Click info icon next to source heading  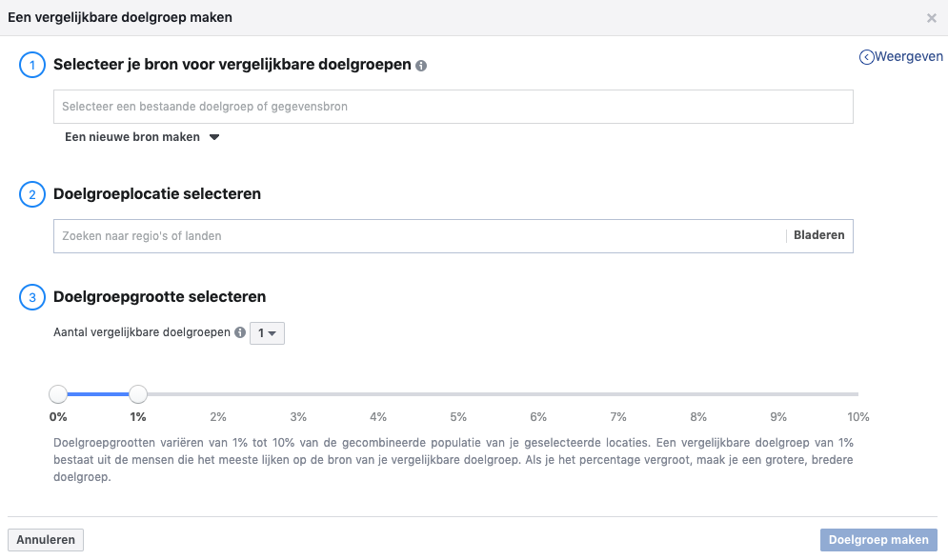[x=422, y=66]
